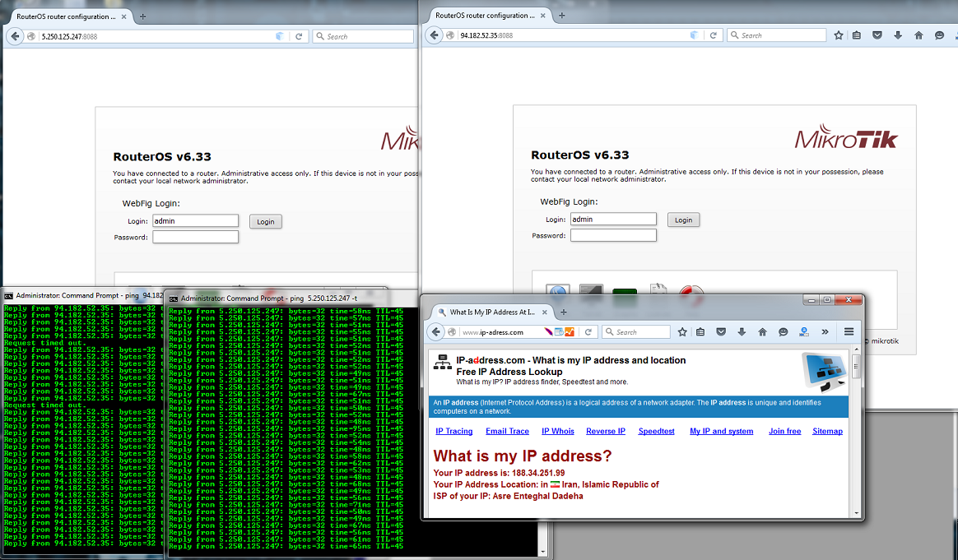Open downloads in ip-adress.com window
This screenshot has height=560, width=958.
(x=742, y=332)
